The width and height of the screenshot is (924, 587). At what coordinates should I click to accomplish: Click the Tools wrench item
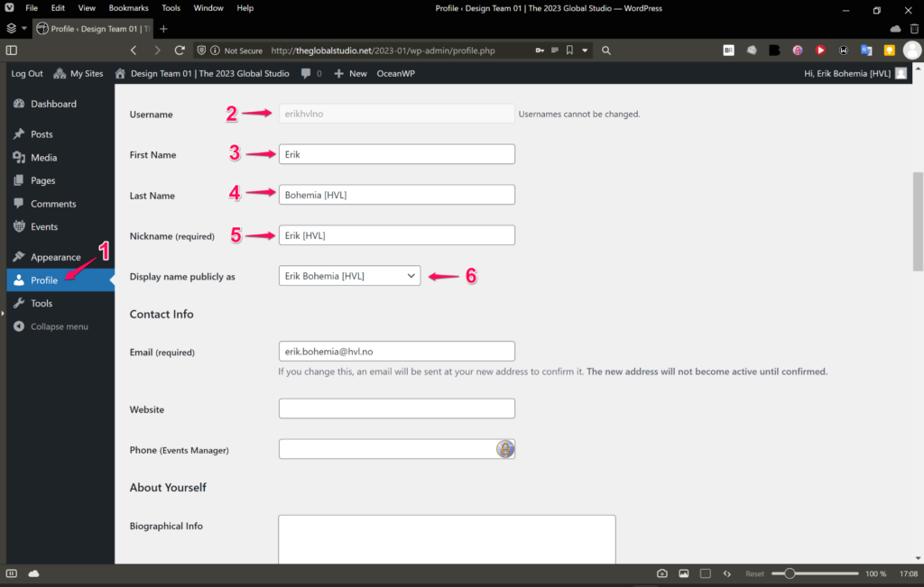[42, 304]
